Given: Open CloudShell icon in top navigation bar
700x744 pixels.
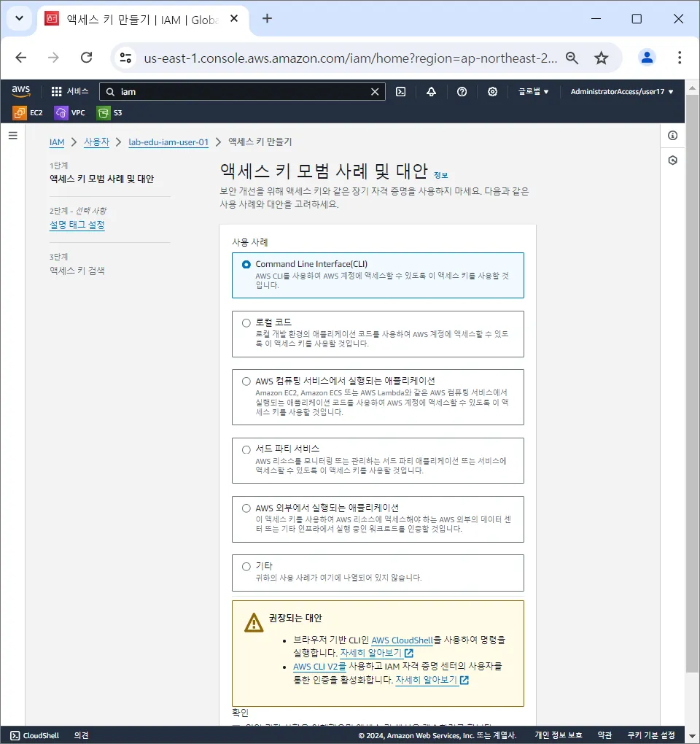Looking at the screenshot, I should click(x=401, y=92).
